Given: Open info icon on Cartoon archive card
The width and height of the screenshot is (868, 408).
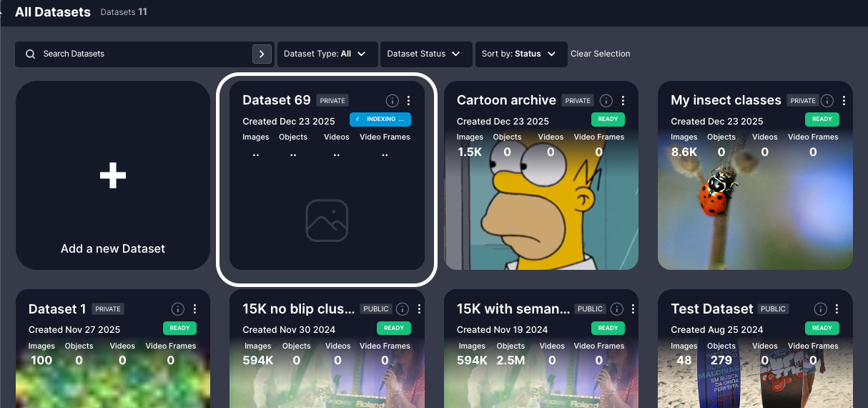Looking at the screenshot, I should click(606, 101).
